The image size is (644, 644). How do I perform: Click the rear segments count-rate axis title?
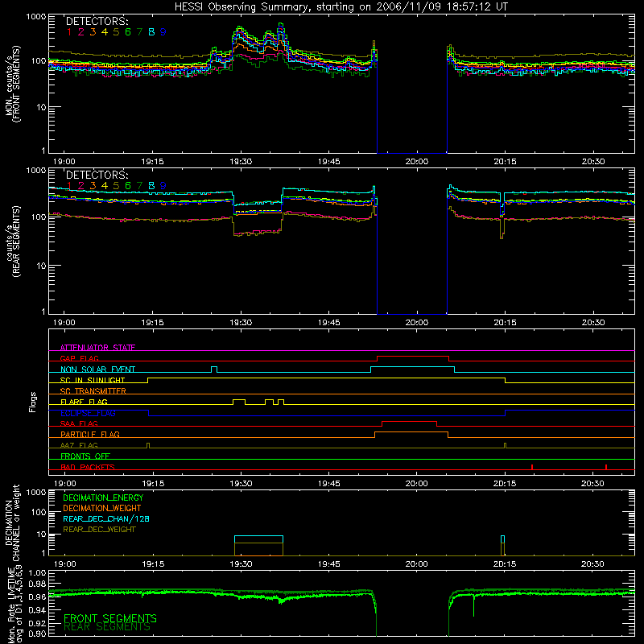point(13,241)
